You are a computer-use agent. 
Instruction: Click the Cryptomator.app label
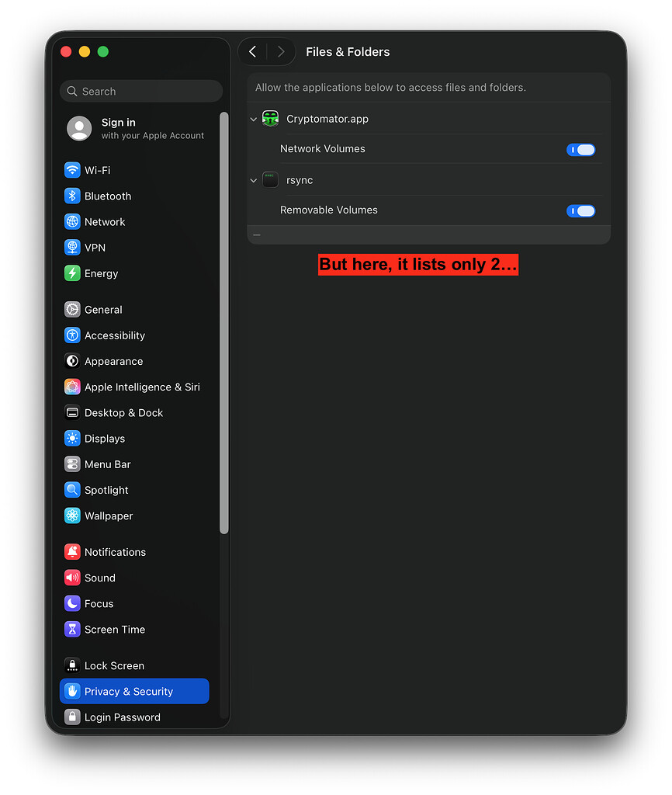(x=327, y=119)
